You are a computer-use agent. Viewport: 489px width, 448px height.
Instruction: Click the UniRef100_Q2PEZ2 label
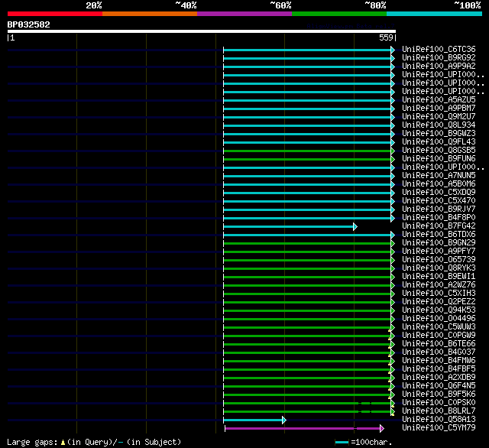(439, 302)
